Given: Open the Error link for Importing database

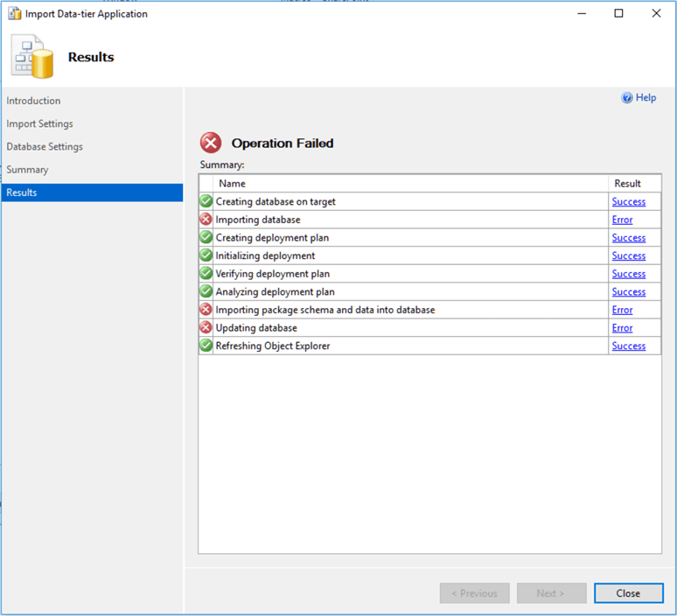Looking at the screenshot, I should [x=622, y=220].
